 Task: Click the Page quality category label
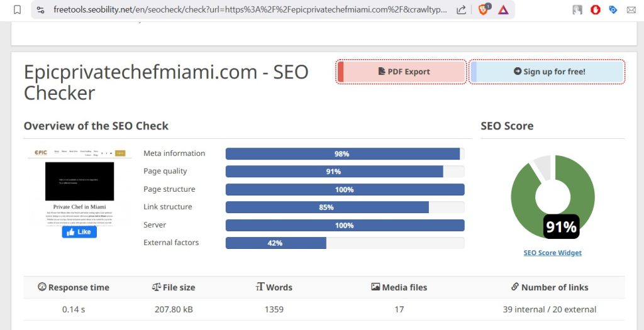[x=165, y=171]
